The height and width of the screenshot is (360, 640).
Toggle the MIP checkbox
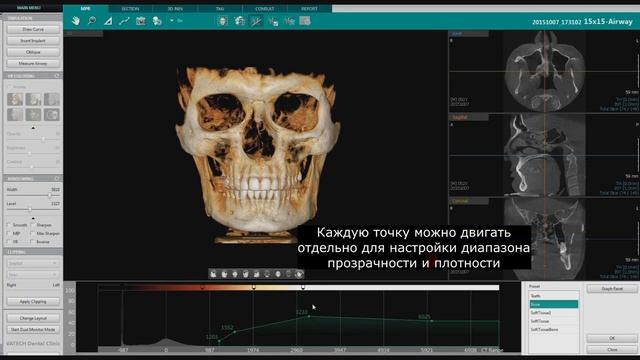9,233
